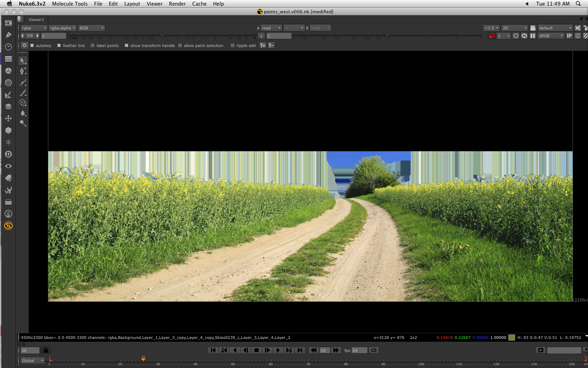The height and width of the screenshot is (368, 588).
Task: Toggle the clipping warning red icon
Action: point(492,36)
